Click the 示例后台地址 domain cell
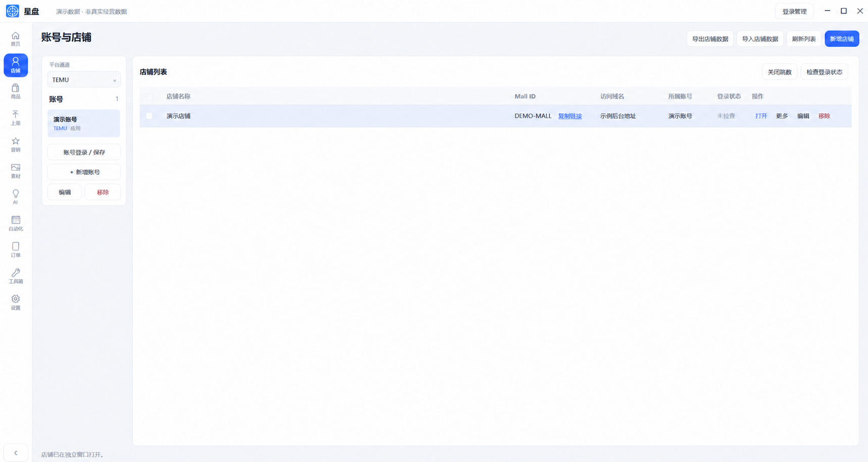 point(618,116)
